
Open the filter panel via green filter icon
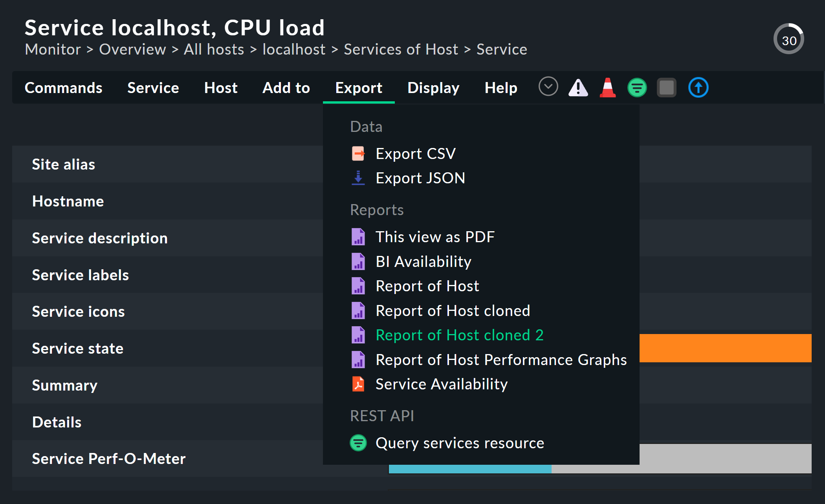637,88
